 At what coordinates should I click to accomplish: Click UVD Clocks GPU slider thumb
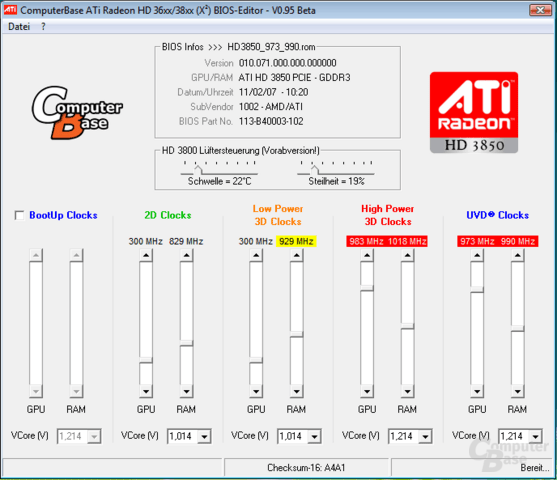477,290
